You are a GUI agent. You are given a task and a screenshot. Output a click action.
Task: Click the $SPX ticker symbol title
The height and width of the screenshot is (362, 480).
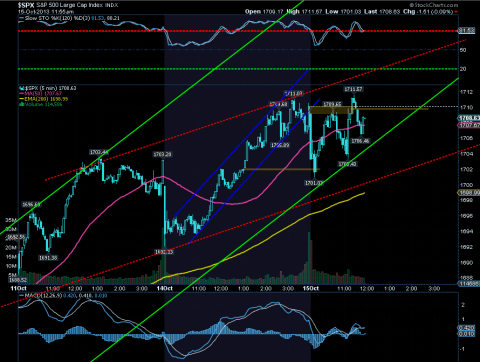click(26, 5)
